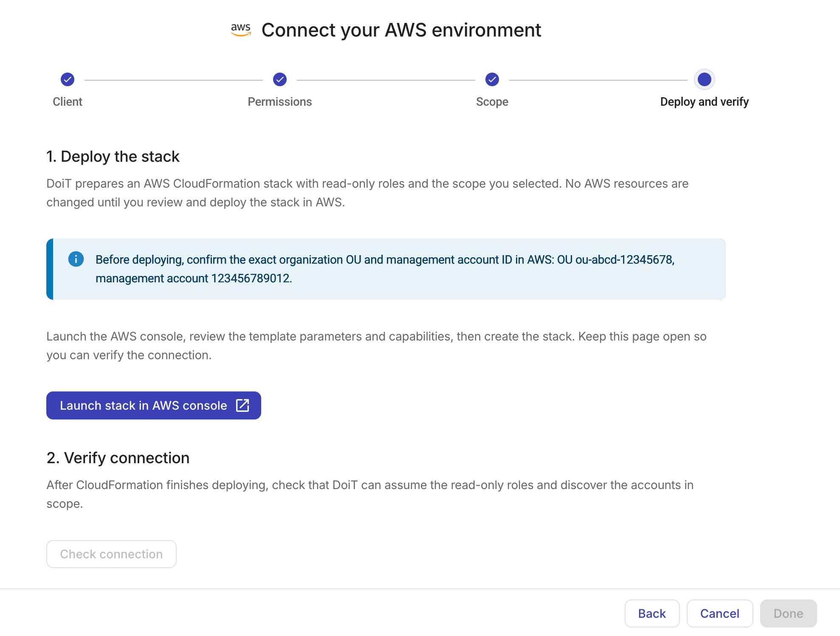Click the 'Launch the AWS console, review' paragraph

(376, 346)
